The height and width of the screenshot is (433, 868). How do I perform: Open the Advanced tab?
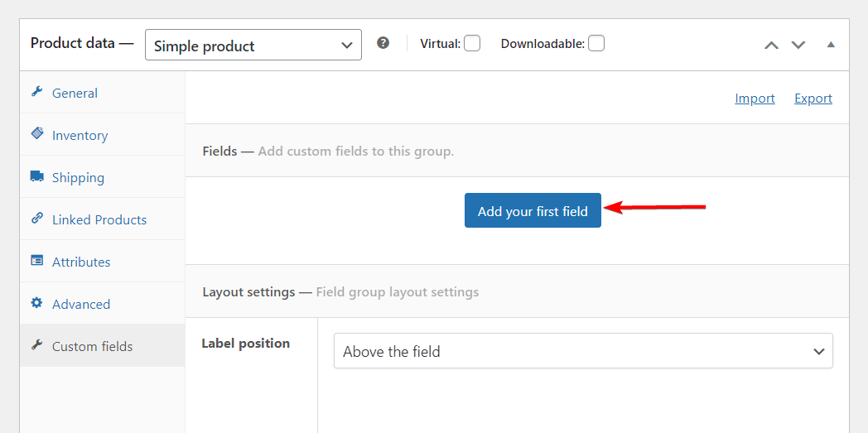(103, 304)
